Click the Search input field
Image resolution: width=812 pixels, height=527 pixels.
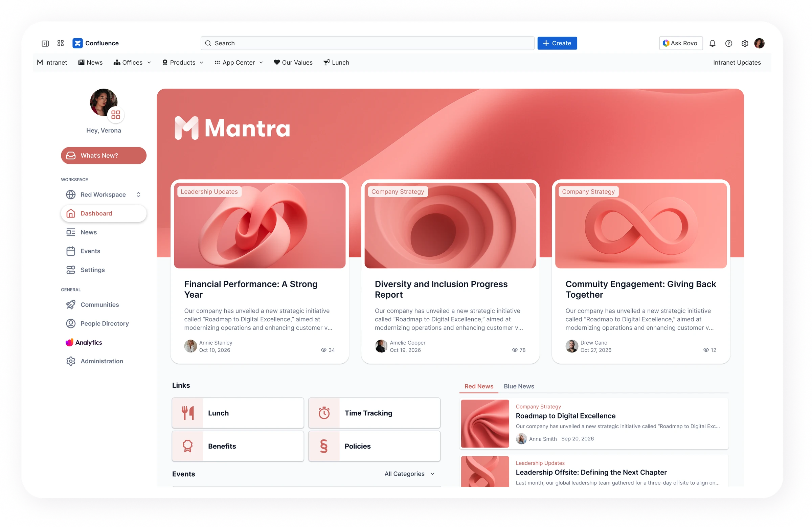point(367,43)
